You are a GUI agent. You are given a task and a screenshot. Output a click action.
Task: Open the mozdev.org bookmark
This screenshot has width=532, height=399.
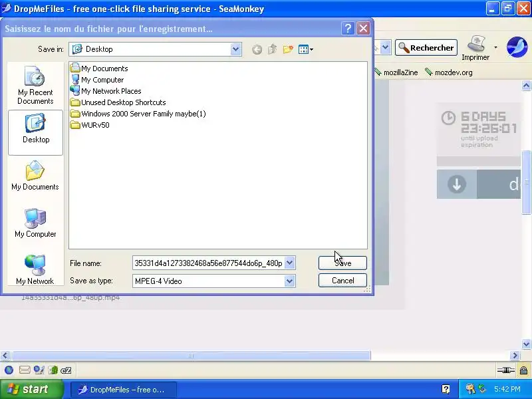point(449,72)
